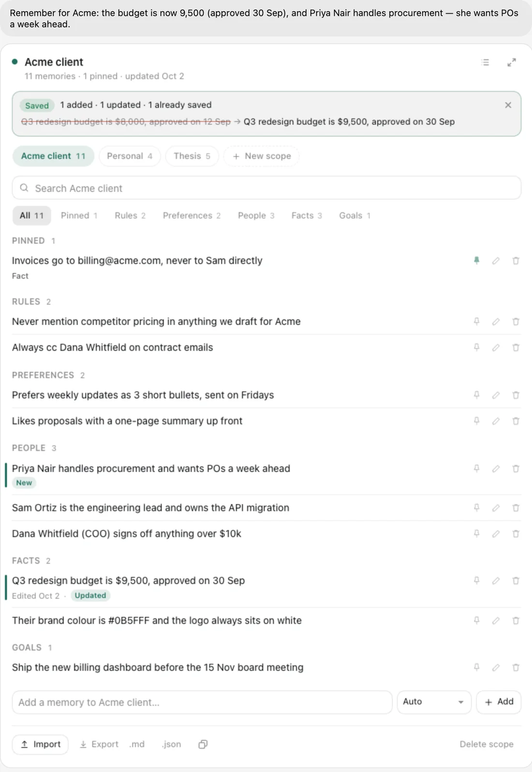Screen dimensions: 532x772
Task: Pin the weekly updates preference
Action: pos(476,395)
